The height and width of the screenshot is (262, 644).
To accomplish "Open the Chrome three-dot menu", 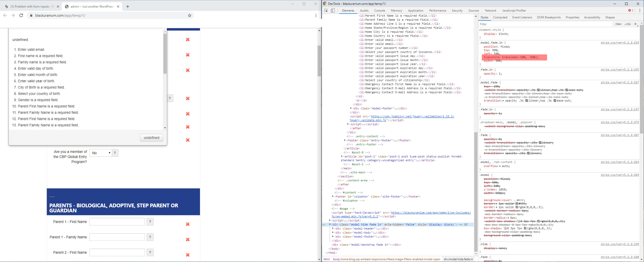I will [316, 15].
